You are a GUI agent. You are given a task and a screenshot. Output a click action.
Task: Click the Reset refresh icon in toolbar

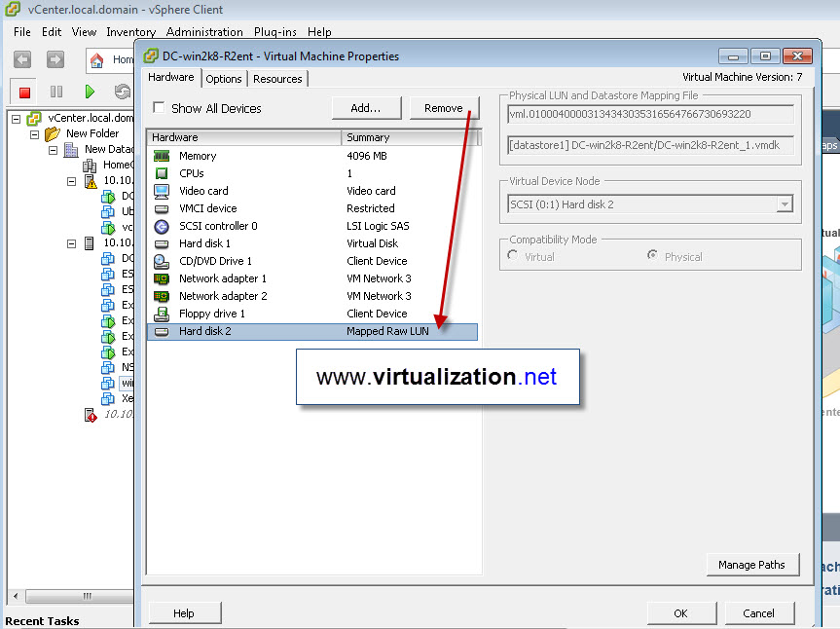(123, 92)
